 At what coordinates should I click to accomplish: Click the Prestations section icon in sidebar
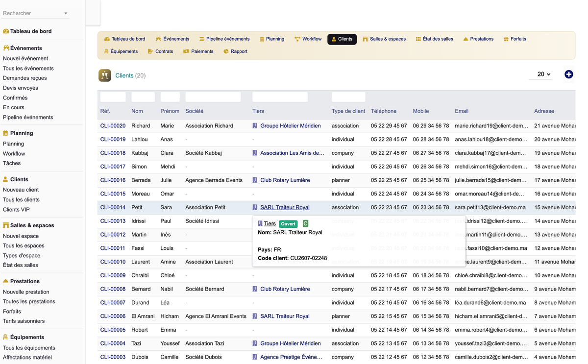5,281
